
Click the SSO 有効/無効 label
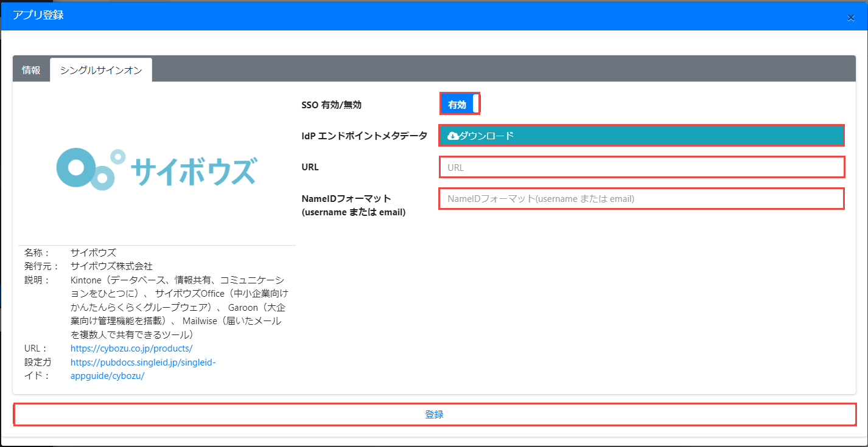pos(331,105)
